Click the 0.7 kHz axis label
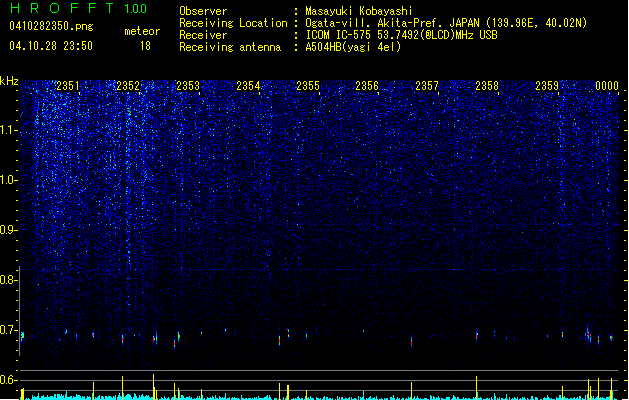 (x=8, y=330)
